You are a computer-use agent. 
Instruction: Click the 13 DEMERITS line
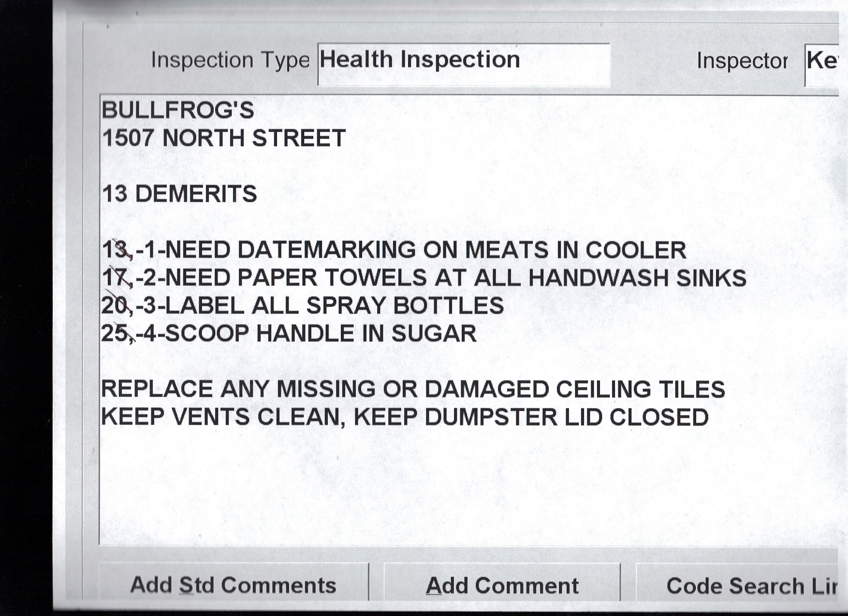click(179, 194)
